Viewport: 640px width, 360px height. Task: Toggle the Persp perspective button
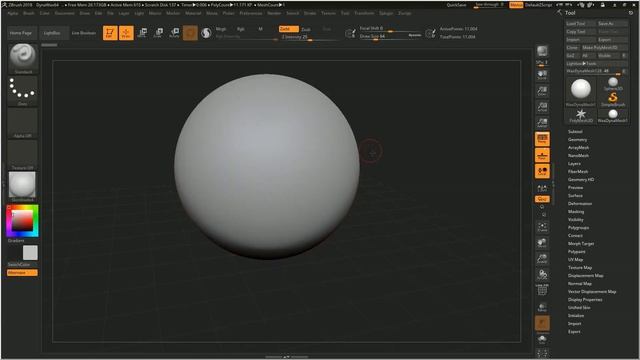pos(542,139)
